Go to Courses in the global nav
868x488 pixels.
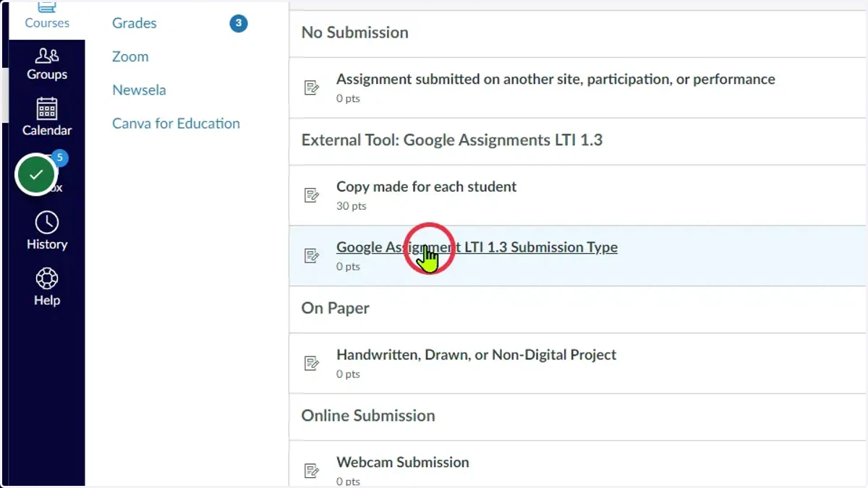47,16
